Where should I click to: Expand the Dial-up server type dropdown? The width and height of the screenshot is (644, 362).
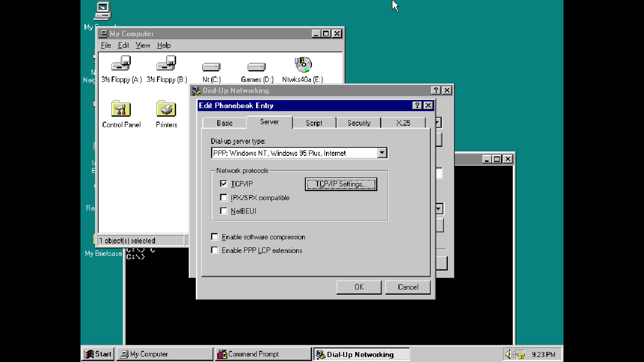[x=382, y=153]
